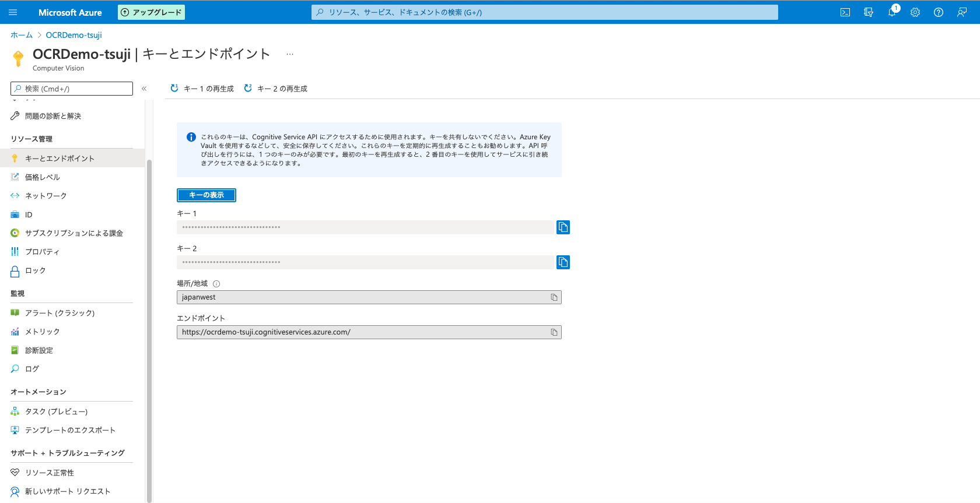Open the ID menu item
The height and width of the screenshot is (503, 980).
pos(72,214)
